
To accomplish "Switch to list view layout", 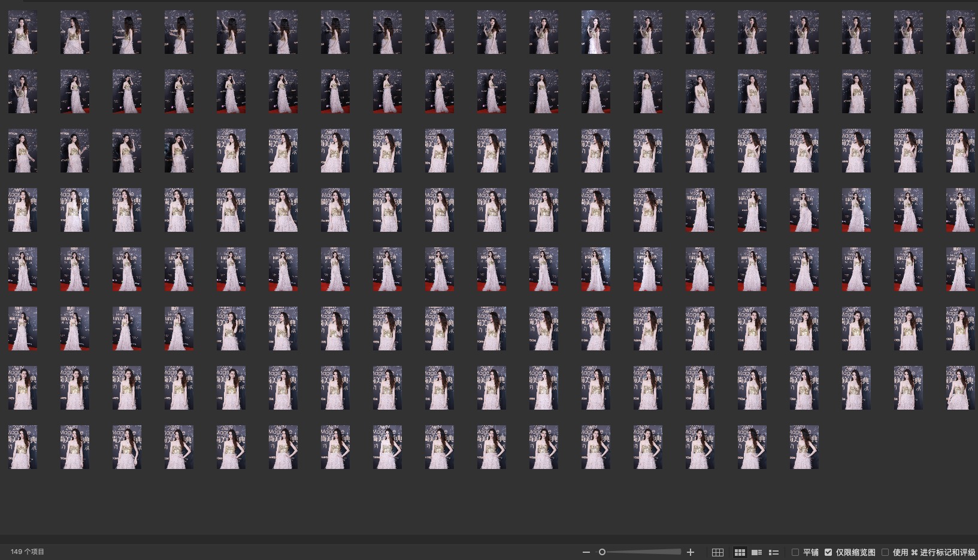I will pos(774,552).
